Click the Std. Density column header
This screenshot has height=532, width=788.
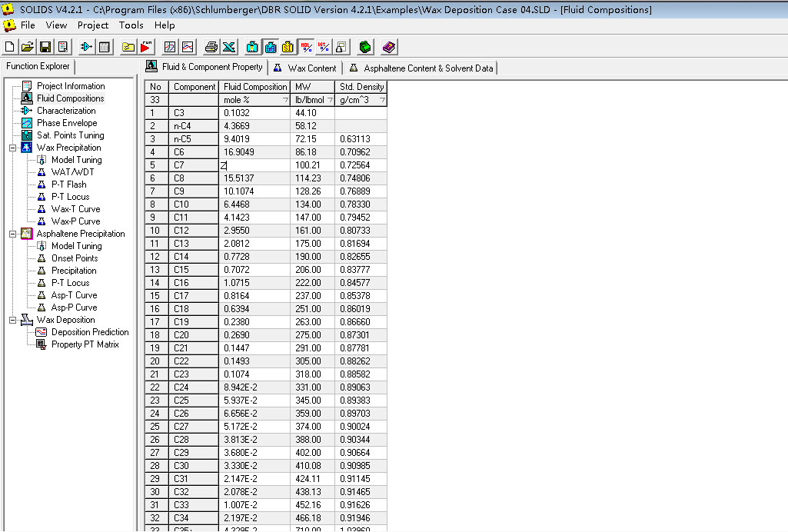pos(361,87)
